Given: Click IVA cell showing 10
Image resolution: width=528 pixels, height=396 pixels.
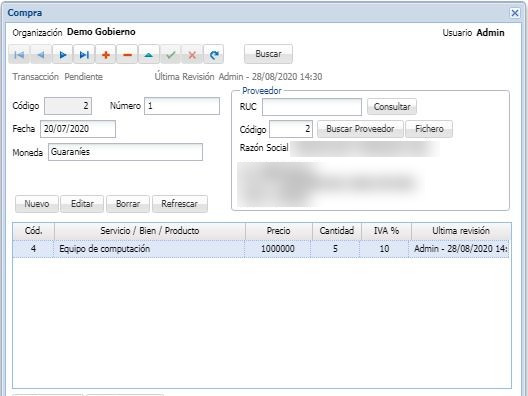Looking at the screenshot, I should pos(384,249).
